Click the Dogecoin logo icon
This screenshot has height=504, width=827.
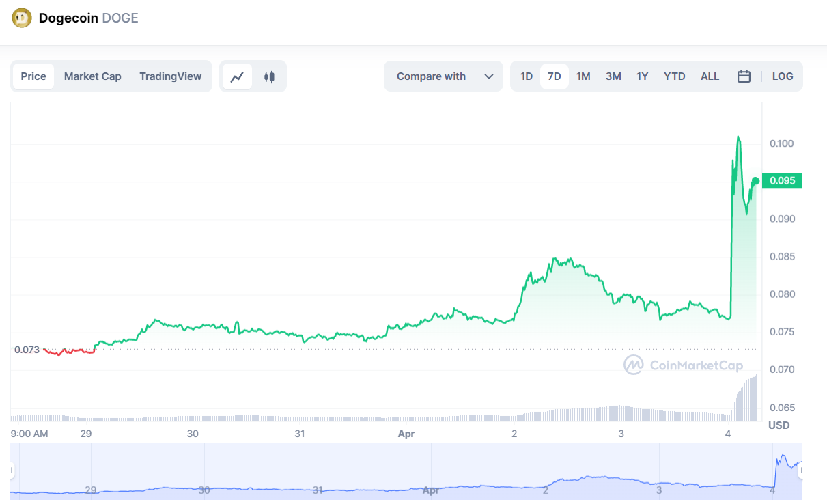[22, 18]
